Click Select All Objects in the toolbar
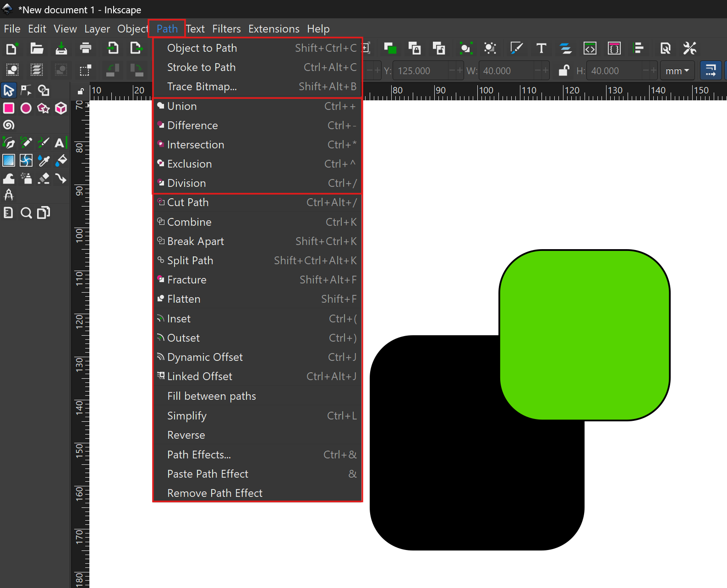 coord(12,70)
